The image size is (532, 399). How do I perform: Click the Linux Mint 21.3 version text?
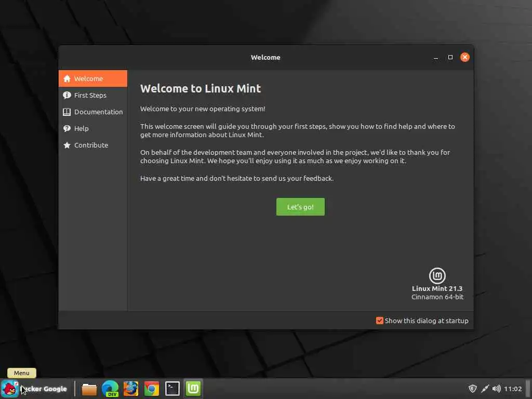437,289
